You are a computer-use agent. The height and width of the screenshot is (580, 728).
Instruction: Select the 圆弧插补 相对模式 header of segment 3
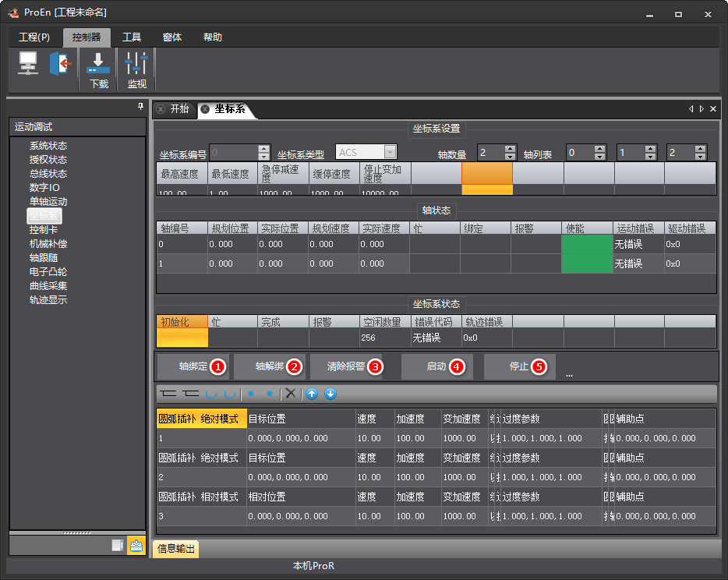[x=202, y=497]
